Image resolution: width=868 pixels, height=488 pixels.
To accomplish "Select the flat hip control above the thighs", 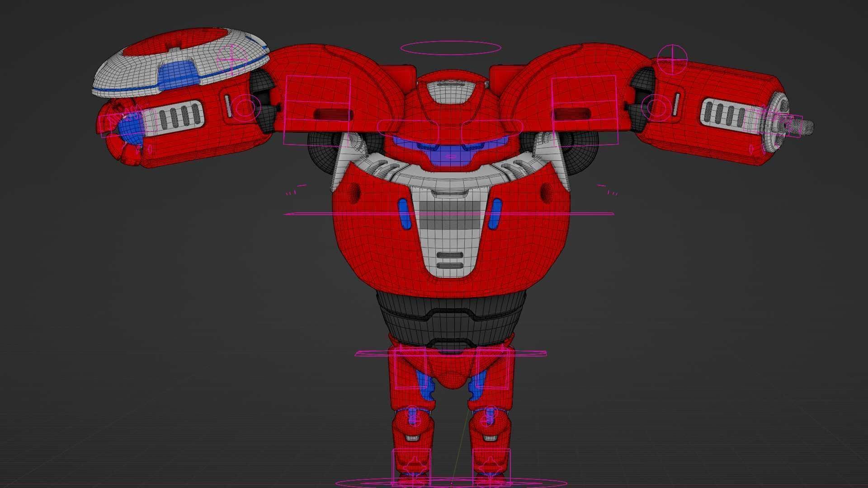I will pyautogui.click(x=451, y=353).
